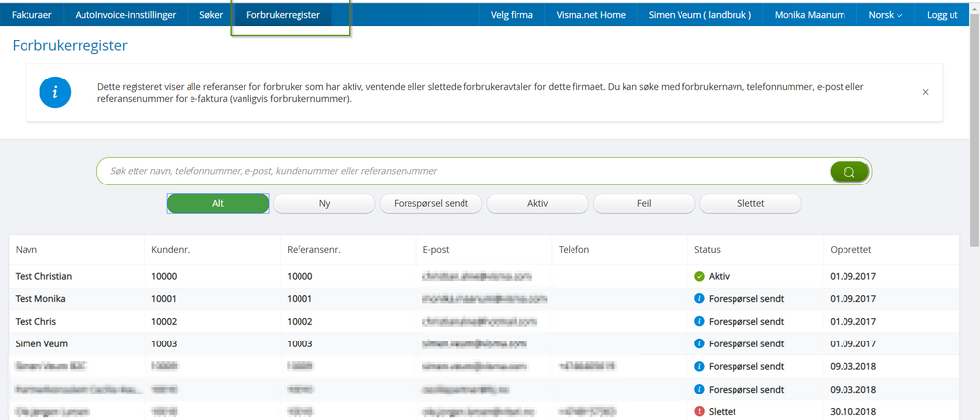Select the Test Chris name cell

pos(35,321)
